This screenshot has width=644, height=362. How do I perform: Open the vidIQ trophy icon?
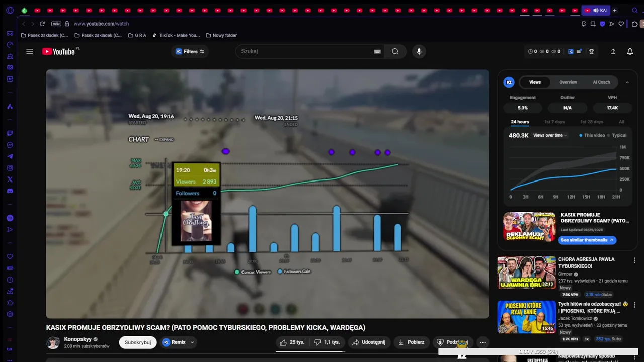(592, 51)
